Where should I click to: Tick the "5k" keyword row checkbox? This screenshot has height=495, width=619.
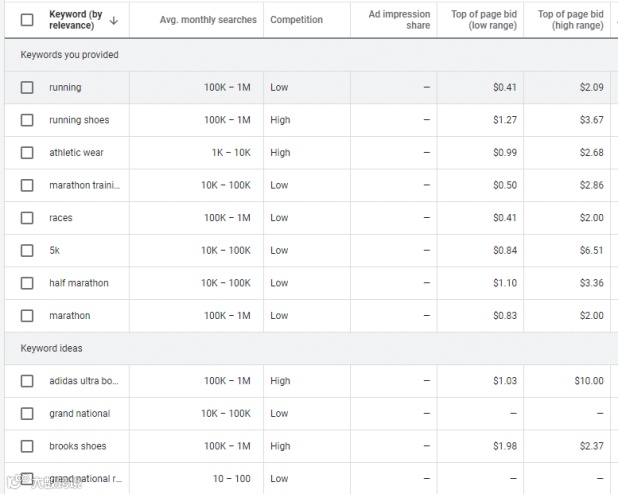pyautogui.click(x=27, y=250)
